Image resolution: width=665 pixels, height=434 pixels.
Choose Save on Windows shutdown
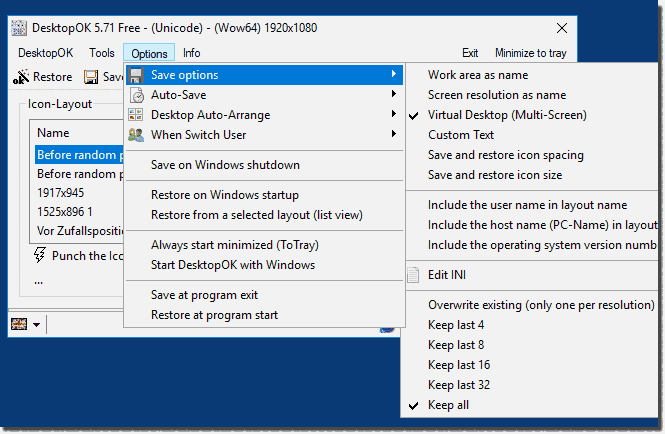tap(225, 165)
